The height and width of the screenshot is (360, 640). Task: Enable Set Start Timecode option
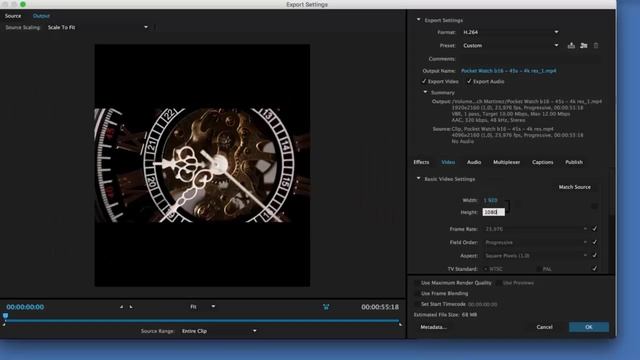tap(417, 304)
